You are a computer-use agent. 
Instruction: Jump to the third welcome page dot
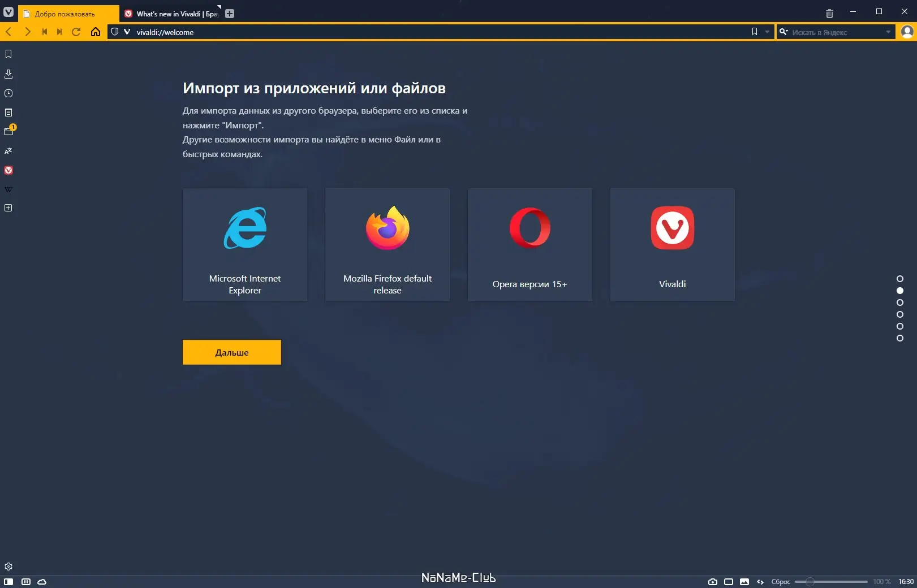tap(900, 302)
